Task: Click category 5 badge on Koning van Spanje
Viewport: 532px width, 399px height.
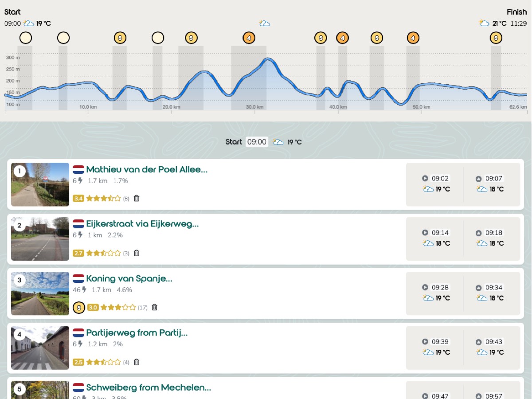Action: 79,307
